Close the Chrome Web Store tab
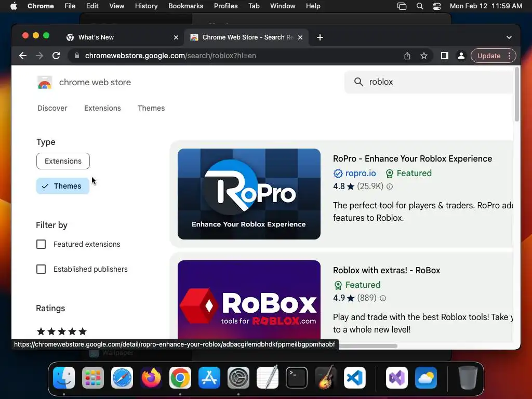 [300, 37]
